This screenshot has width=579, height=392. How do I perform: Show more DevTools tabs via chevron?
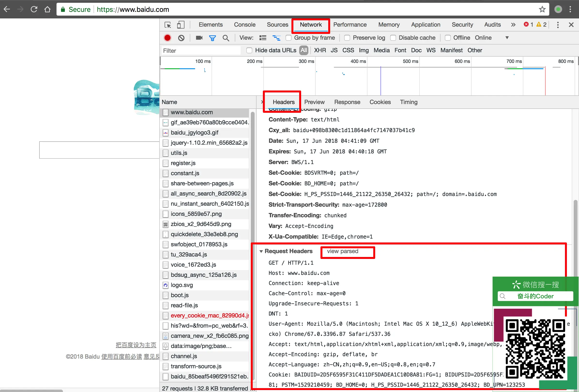[x=513, y=25]
